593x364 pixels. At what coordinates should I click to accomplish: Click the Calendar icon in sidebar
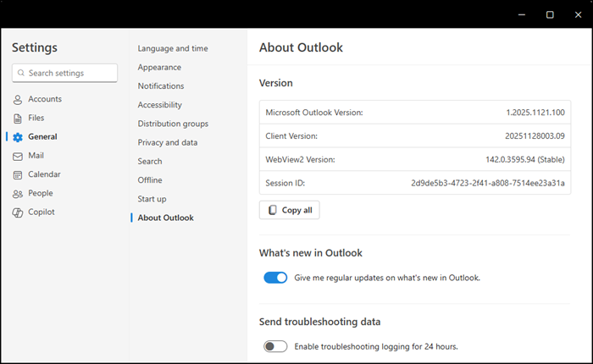tap(18, 175)
